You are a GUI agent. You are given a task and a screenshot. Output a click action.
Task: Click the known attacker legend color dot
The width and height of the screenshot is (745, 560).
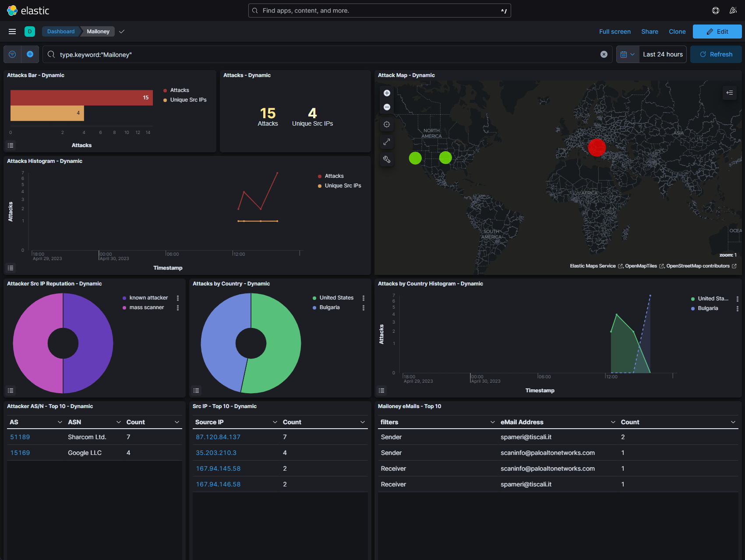(124, 298)
